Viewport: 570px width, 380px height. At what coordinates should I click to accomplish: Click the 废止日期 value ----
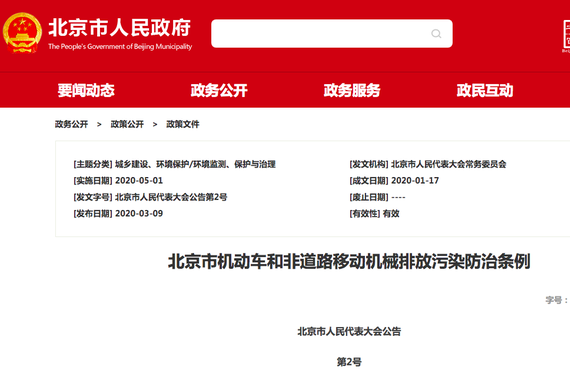398,197
